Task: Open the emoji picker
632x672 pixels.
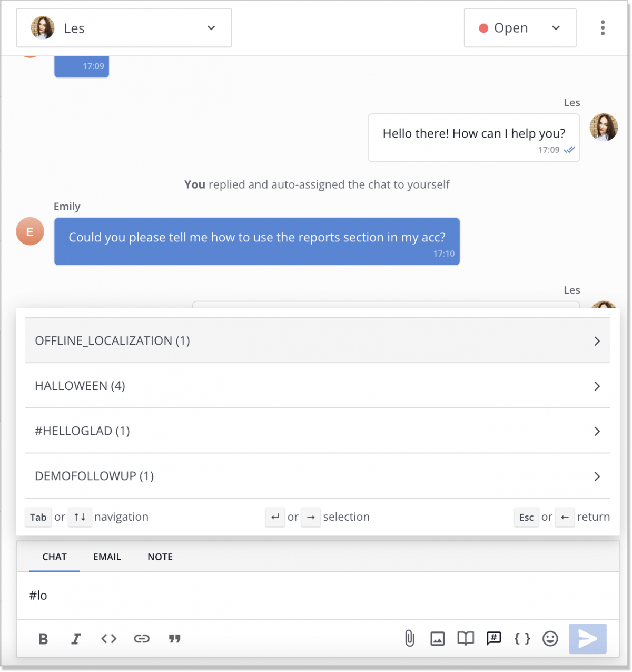Action: pos(550,638)
